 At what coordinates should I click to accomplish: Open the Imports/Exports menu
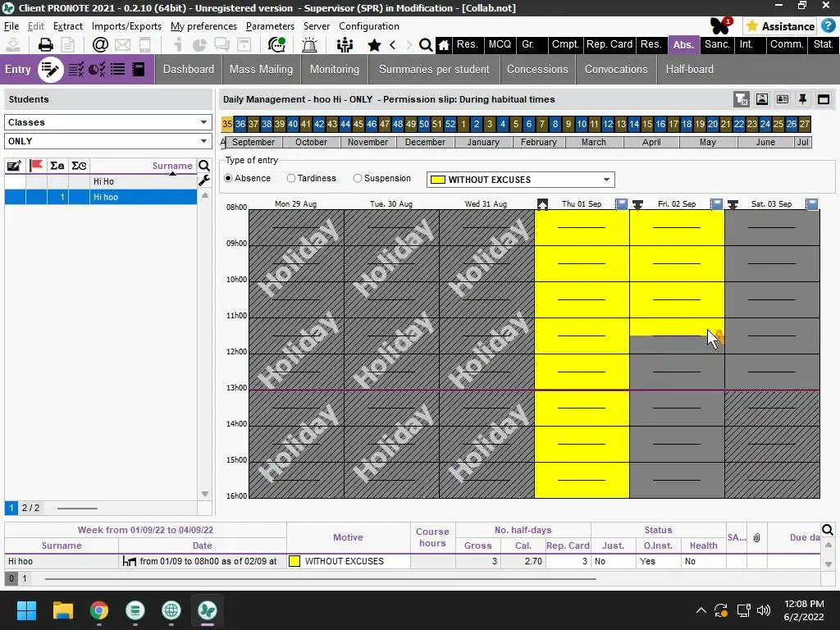pos(126,25)
